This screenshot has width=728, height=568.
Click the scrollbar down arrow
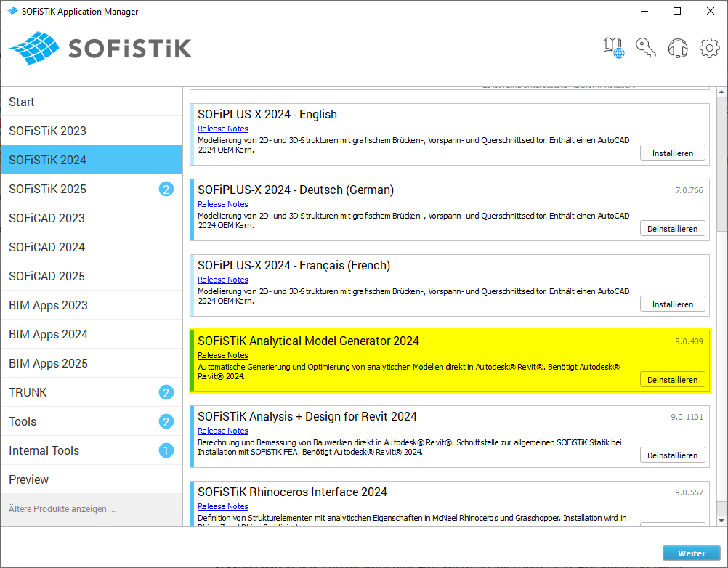click(721, 521)
